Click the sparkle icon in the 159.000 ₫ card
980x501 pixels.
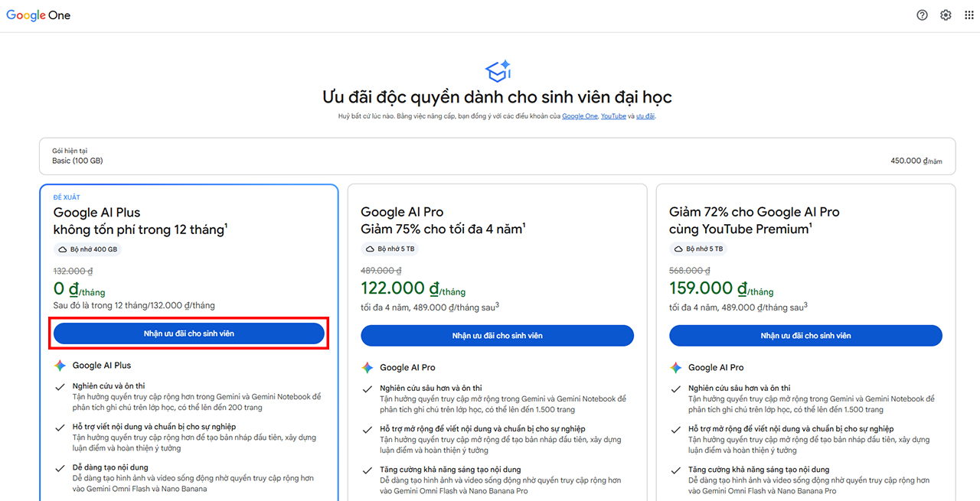[x=676, y=368]
